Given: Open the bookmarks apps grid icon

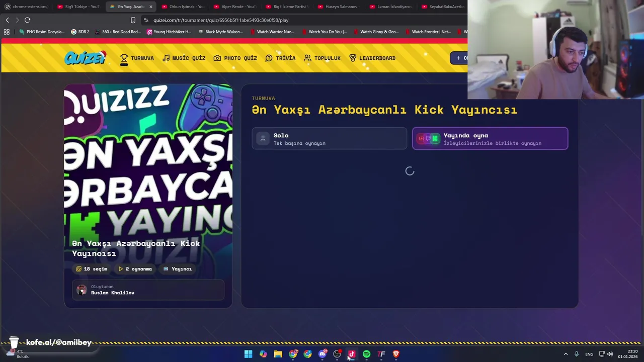Looking at the screenshot, I should [7, 32].
